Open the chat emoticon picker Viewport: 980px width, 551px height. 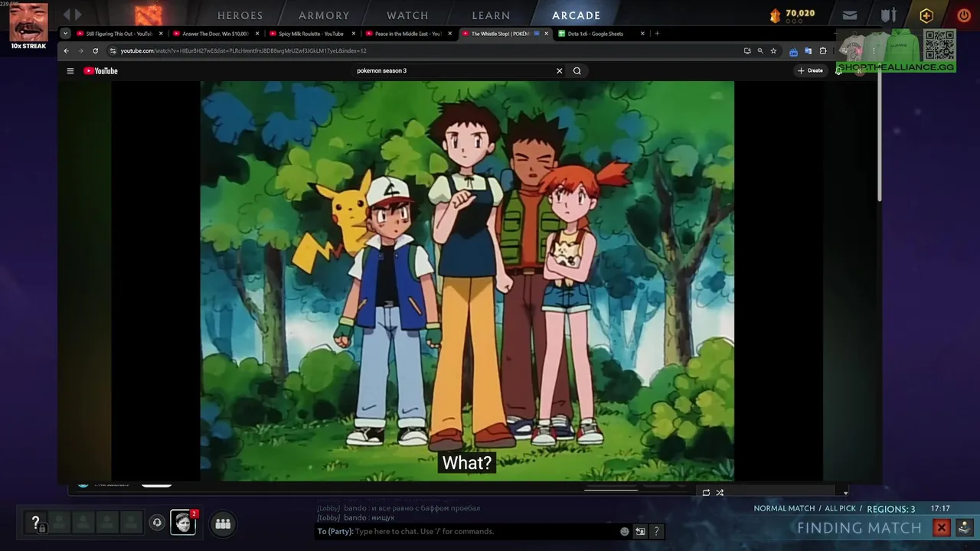tap(625, 531)
